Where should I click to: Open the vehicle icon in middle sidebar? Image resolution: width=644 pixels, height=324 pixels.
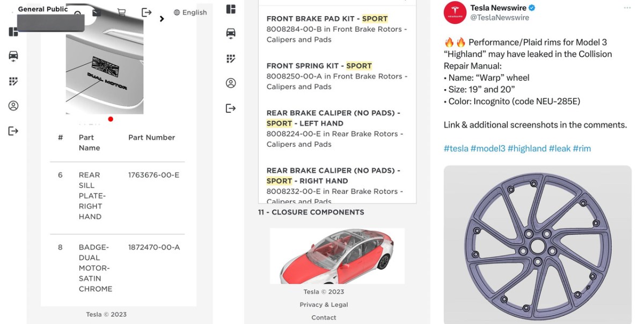(231, 33)
